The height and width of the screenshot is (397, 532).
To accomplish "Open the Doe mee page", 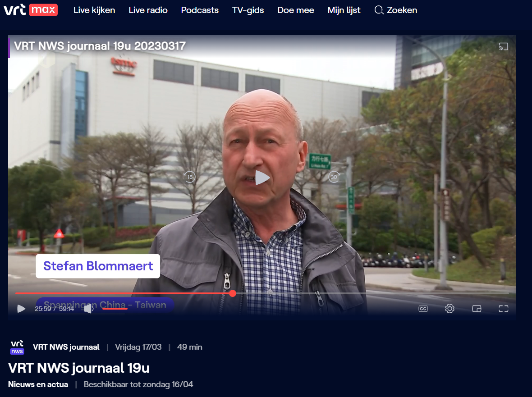I will (x=296, y=10).
